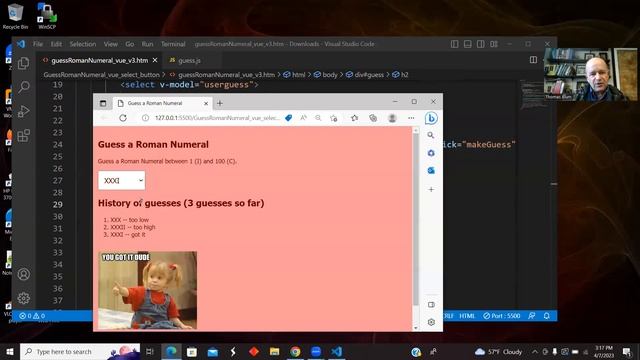This screenshot has width=640, height=360.
Task: Click the div#guess breadcrumb segment
Action: 364,75
